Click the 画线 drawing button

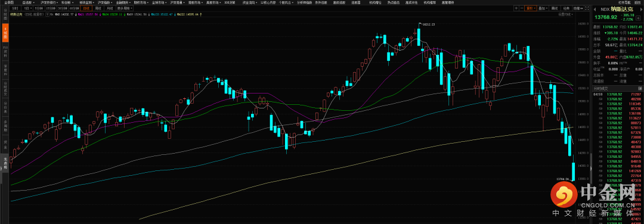555,8
